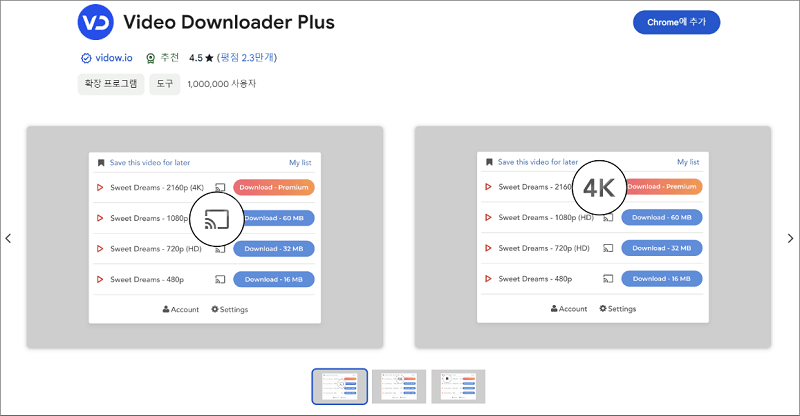Open the 평점 2.3만개 ratings link

247,58
